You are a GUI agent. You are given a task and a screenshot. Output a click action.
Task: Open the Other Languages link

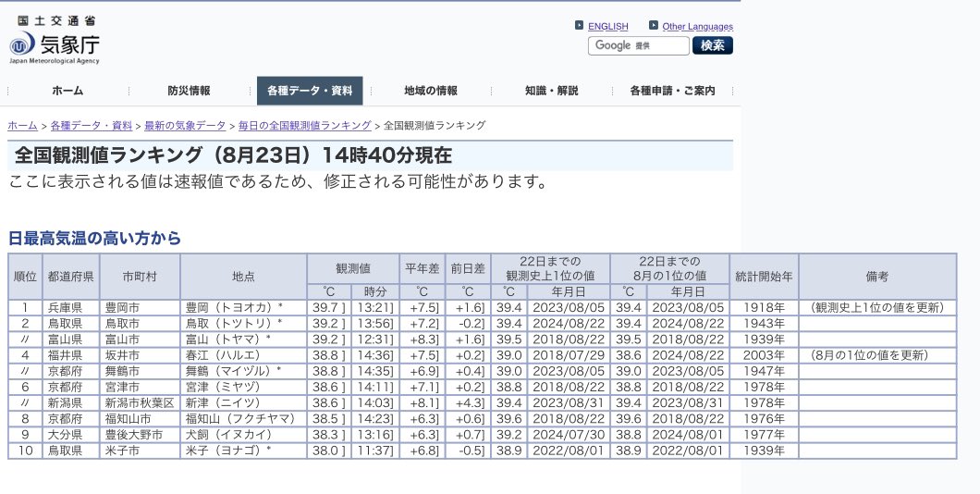tap(697, 26)
